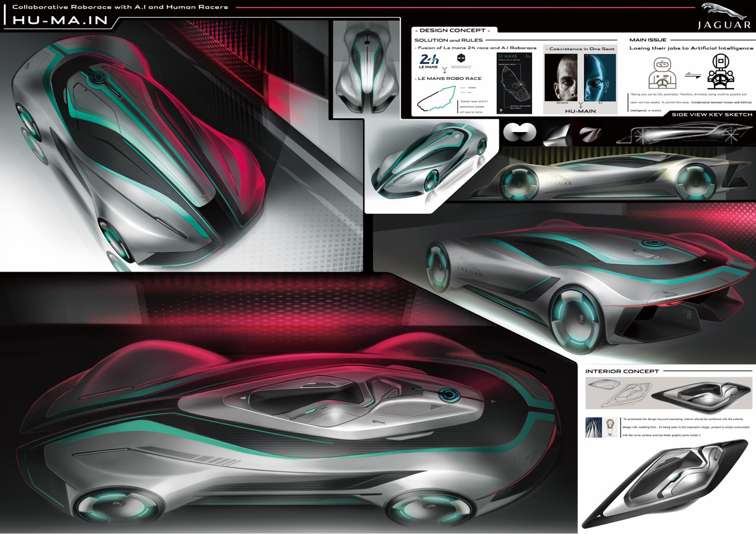Click the robot driver icon
Image resolution: width=756 pixels, height=534 pixels.
tap(721, 72)
